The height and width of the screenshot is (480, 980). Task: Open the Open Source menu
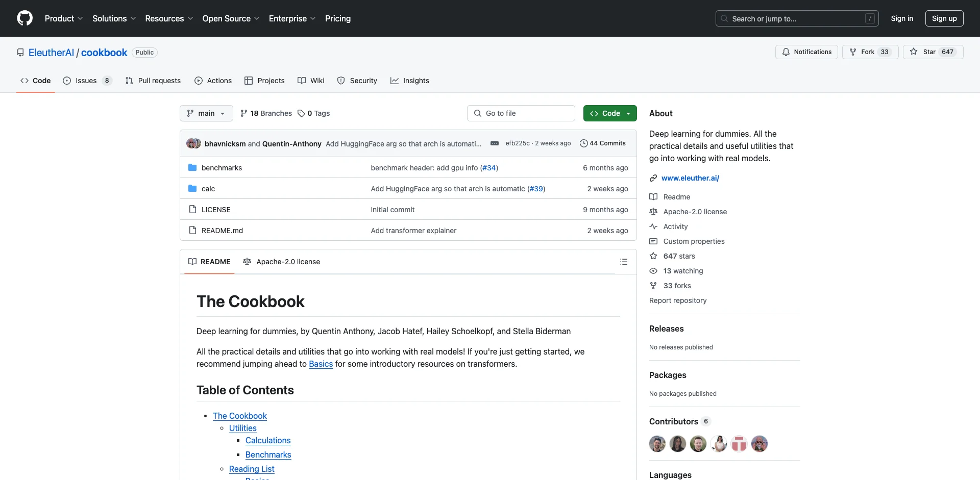click(231, 18)
